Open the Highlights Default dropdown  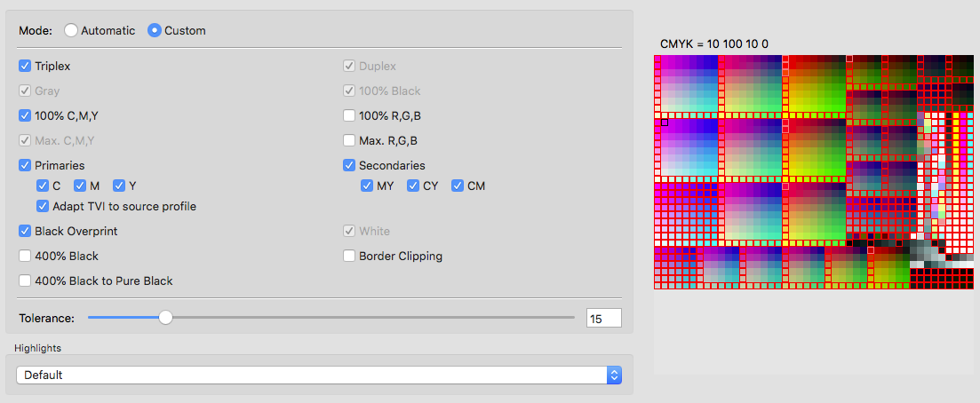point(319,375)
